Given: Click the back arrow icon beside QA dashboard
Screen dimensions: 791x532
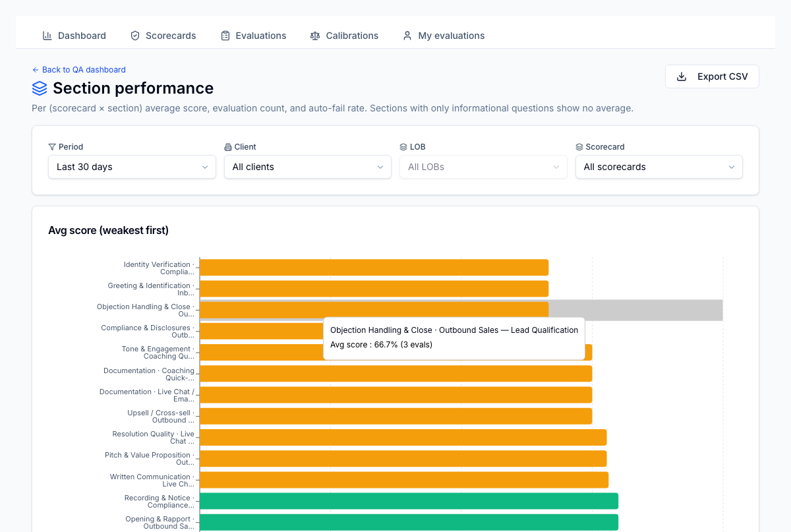Looking at the screenshot, I should tap(36, 70).
